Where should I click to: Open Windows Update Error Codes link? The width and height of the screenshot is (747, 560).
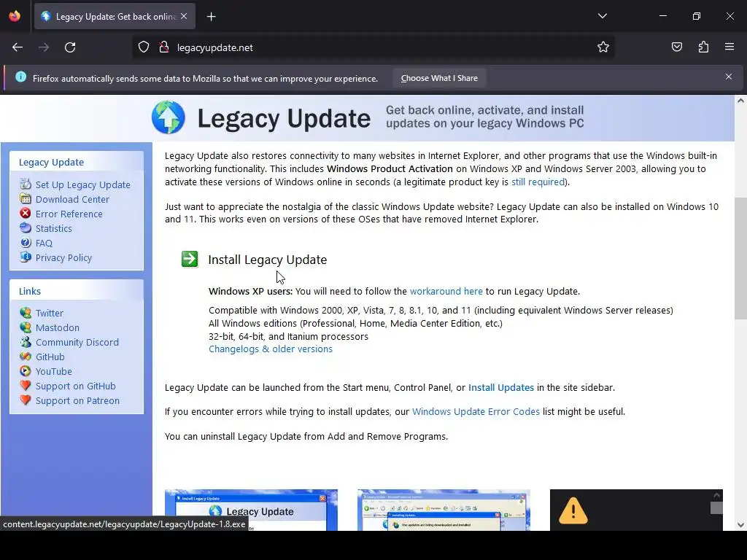click(x=476, y=411)
